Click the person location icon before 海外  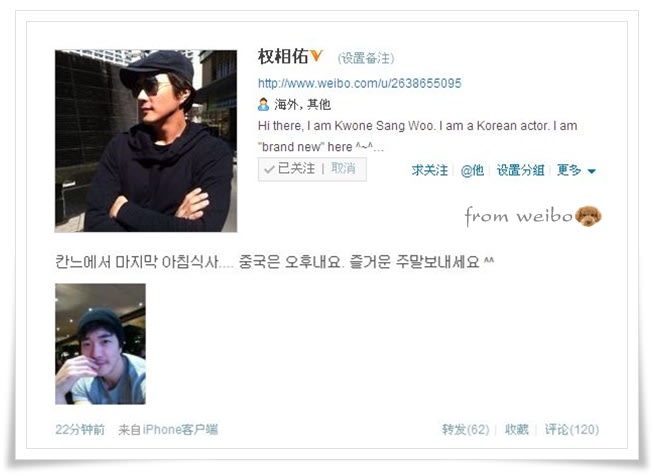click(263, 104)
